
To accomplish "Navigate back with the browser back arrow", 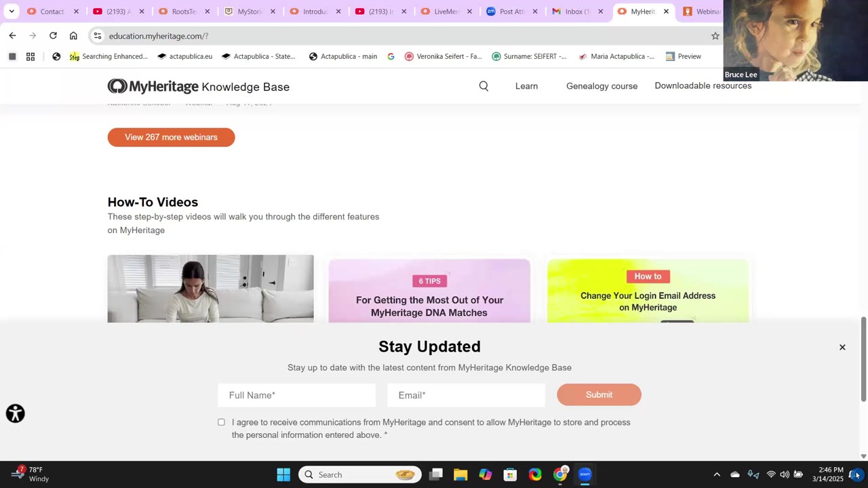I will click(12, 36).
